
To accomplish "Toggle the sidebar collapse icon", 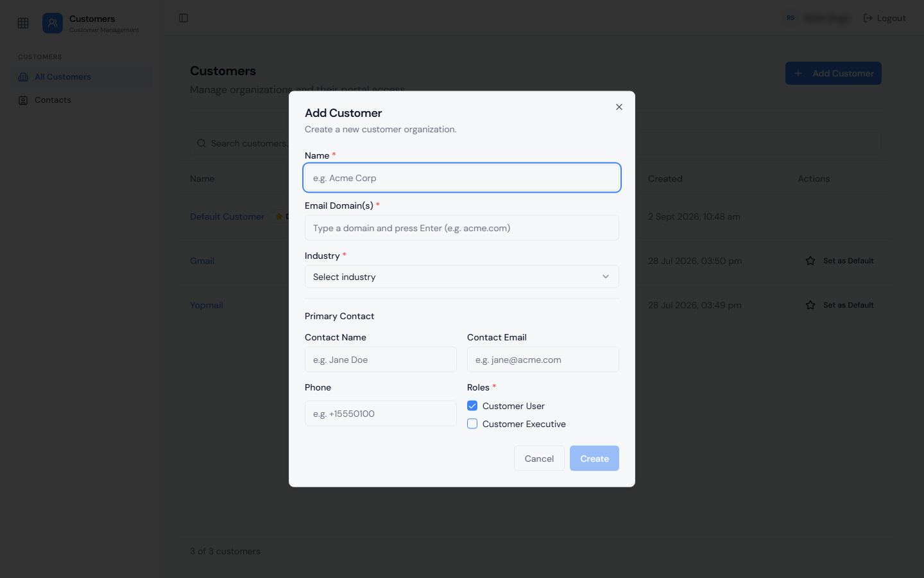I will [x=184, y=18].
